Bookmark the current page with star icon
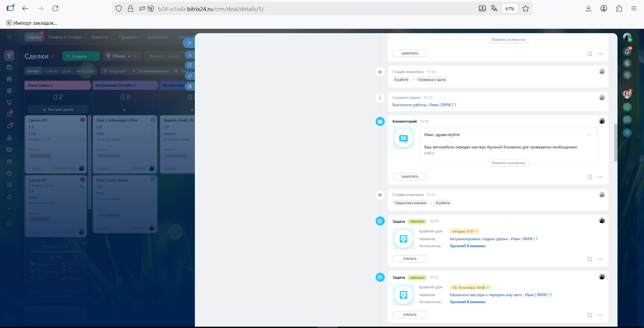Image resolution: width=644 pixels, height=328 pixels. coord(525,9)
